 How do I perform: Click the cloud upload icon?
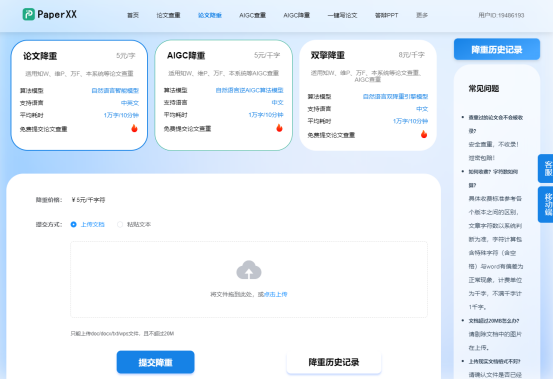point(249,270)
